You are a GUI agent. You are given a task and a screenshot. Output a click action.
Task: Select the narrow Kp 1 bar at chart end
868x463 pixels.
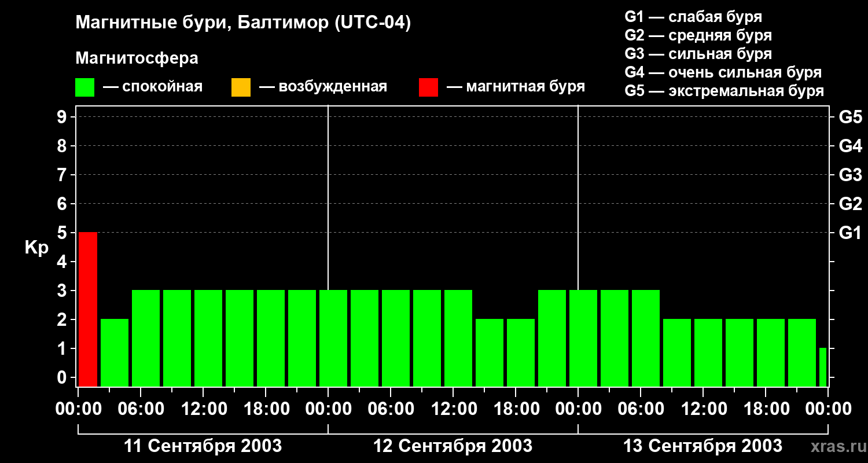(823, 367)
